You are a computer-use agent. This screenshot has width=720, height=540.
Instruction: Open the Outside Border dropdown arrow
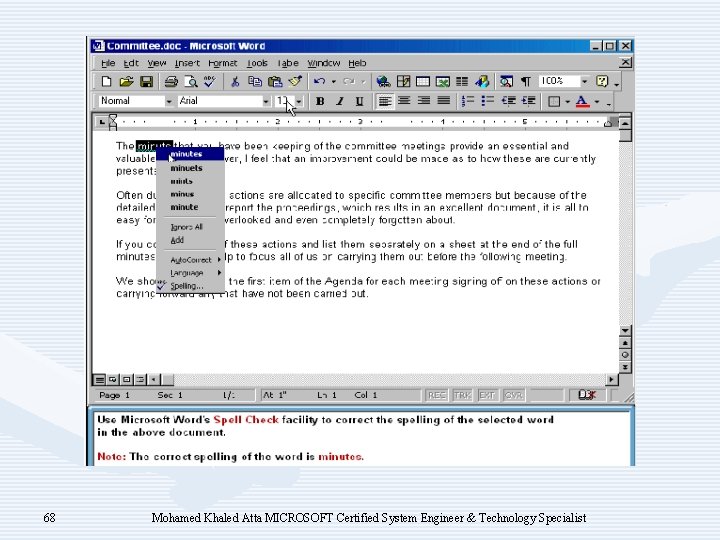pyautogui.click(x=568, y=101)
